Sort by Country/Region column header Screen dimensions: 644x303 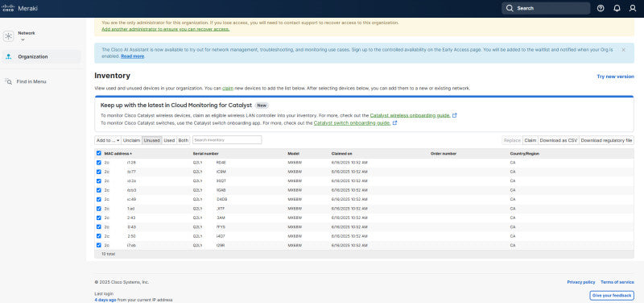tap(525, 153)
